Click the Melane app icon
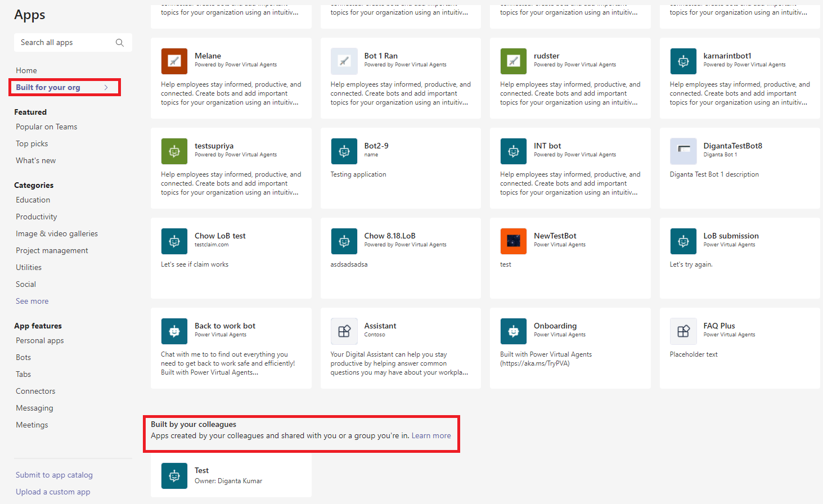823x504 pixels. (x=174, y=61)
